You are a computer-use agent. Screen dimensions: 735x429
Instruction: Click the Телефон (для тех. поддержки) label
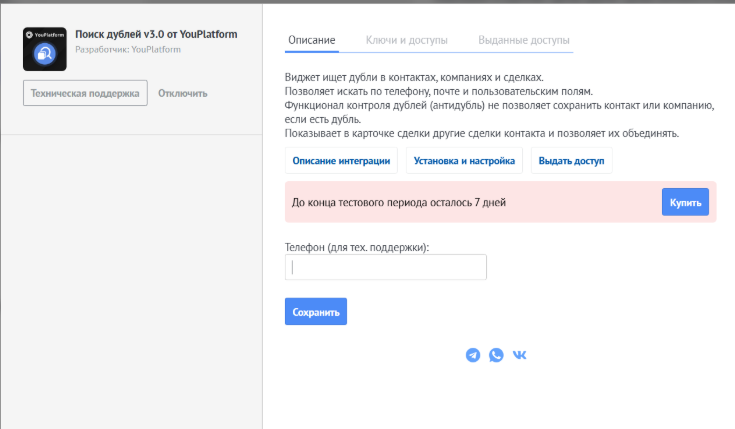tap(363, 246)
